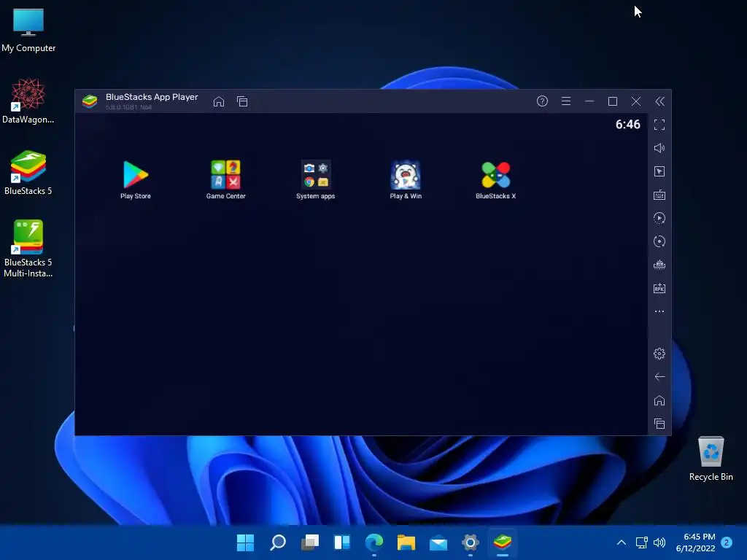Go to BlueStacks home from title bar
Screen dimensions: 747x560
point(219,101)
